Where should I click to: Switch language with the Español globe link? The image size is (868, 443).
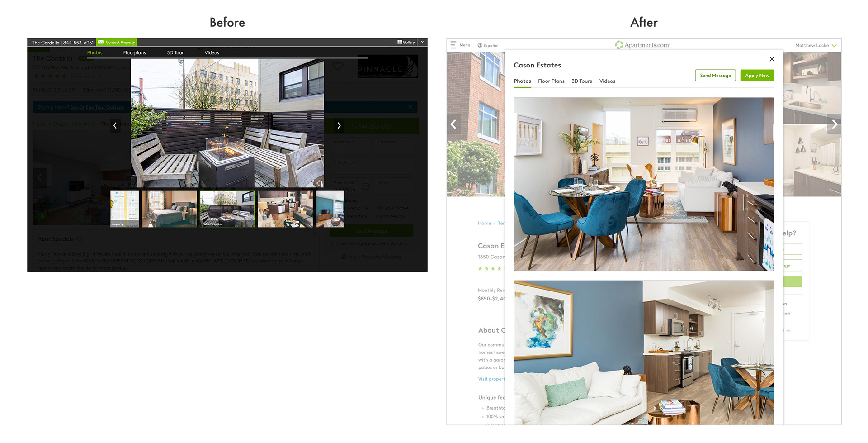(488, 46)
